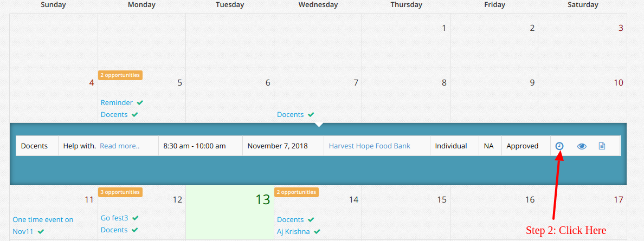Open the document icon in Docents row

602,146
